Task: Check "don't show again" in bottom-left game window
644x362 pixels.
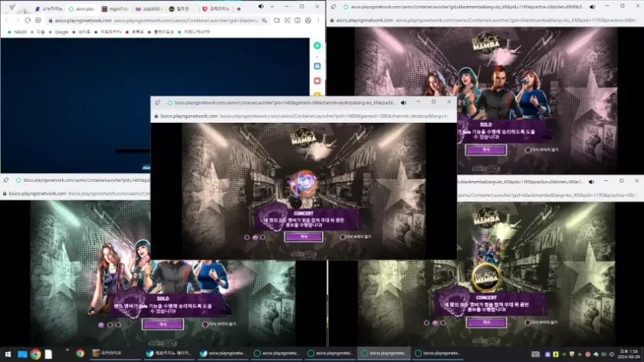Action: pyautogui.click(x=205, y=324)
